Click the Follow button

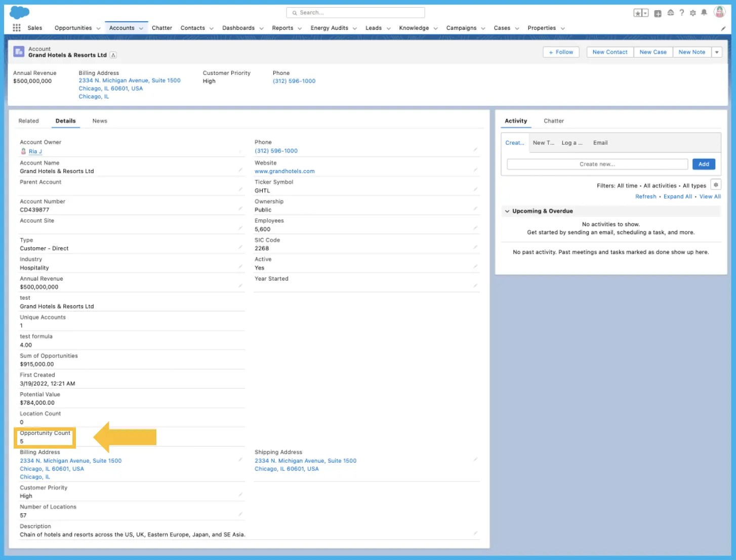[x=561, y=52]
